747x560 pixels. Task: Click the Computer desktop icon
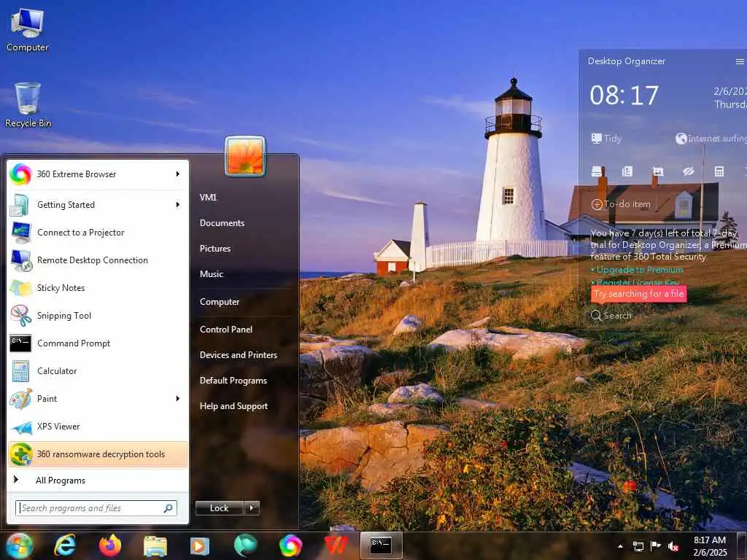28,29
